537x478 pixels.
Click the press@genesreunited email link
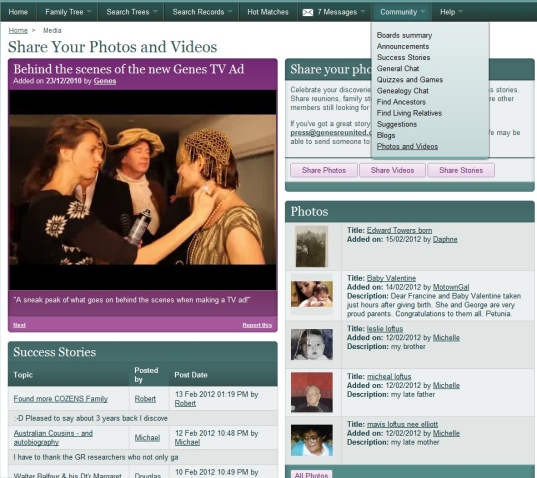click(x=330, y=133)
